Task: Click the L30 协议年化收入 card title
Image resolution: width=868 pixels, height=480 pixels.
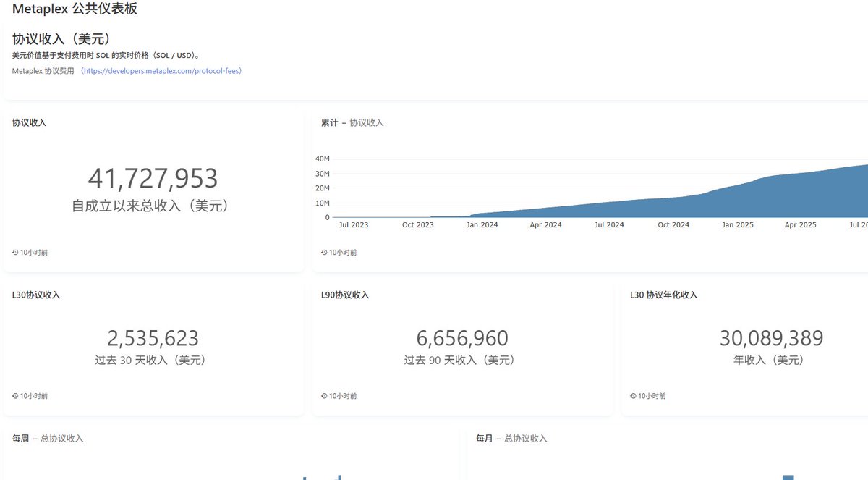Action: point(664,295)
